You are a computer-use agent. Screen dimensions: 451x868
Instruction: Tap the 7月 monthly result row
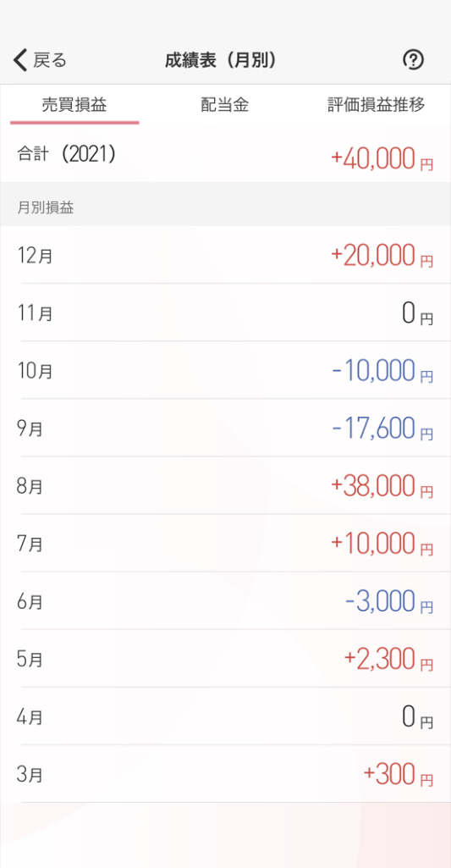pos(225,544)
